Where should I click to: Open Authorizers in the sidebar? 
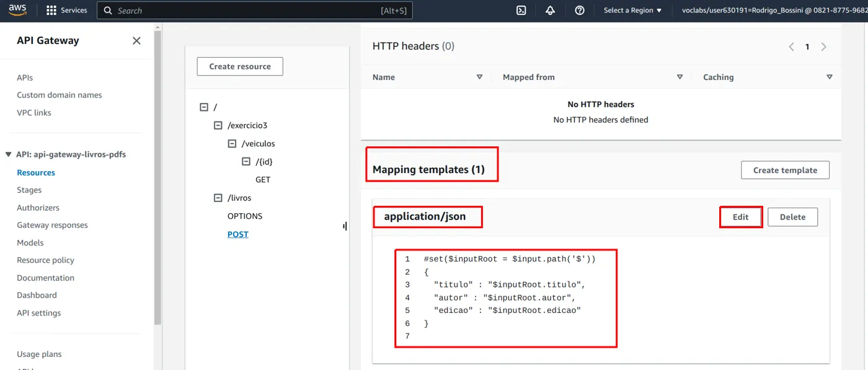38,208
